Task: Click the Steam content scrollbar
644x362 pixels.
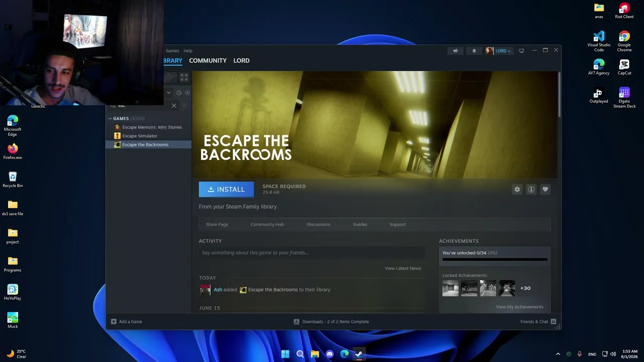Action: [559, 96]
